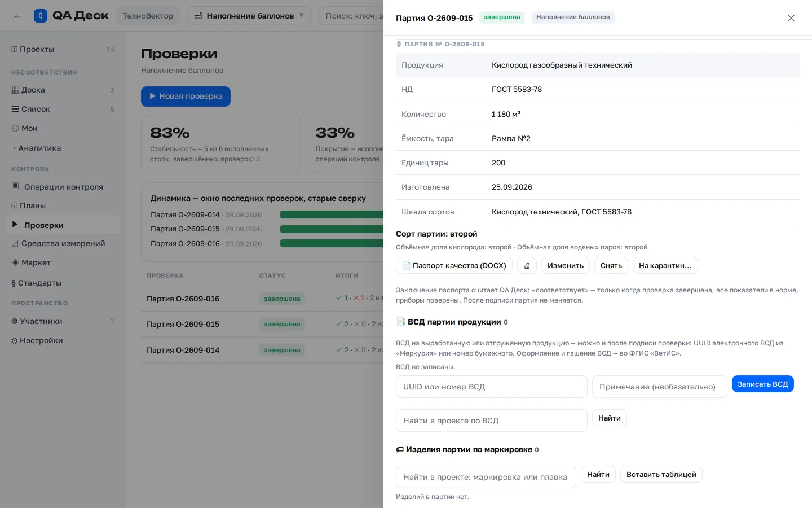The height and width of the screenshot is (508, 812).
Task: Click the ГОСТ 5583-78 НД value
Action: click(x=517, y=89)
